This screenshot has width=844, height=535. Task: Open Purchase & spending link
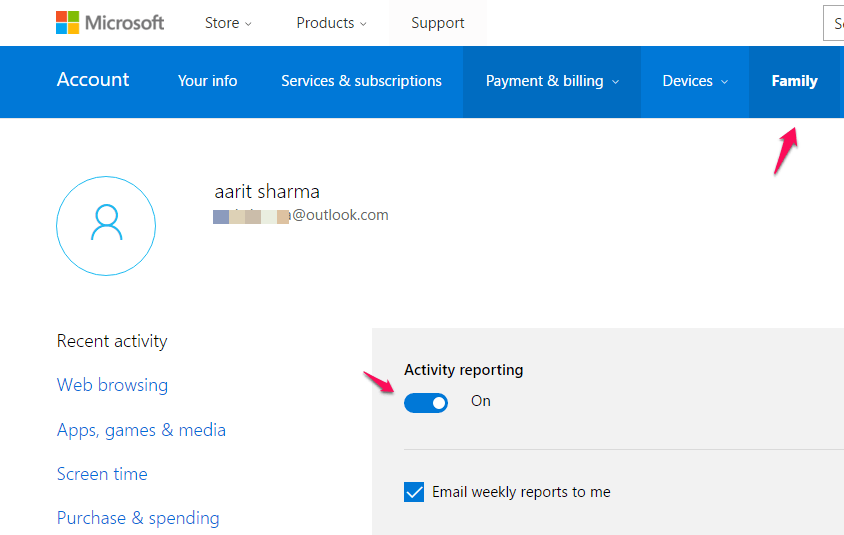[138, 518]
